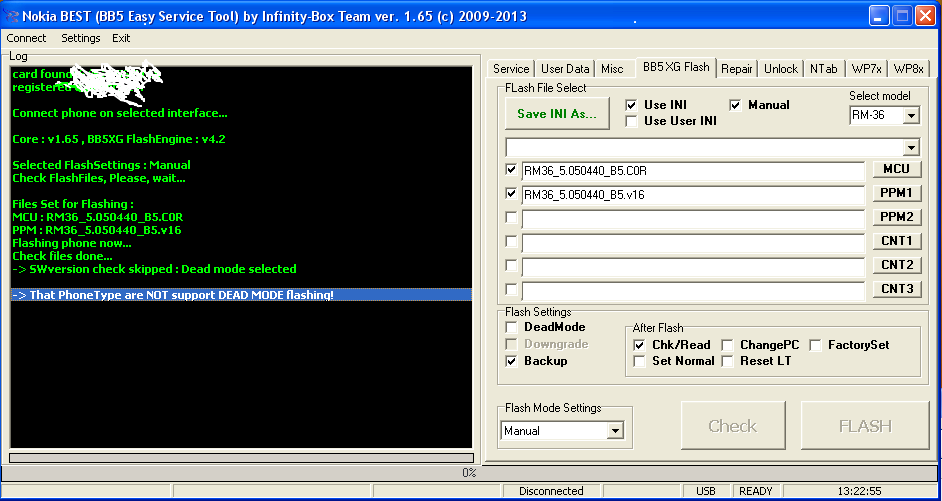Switch to the Unlock tab
This screenshot has height=501, width=942.
[780, 69]
